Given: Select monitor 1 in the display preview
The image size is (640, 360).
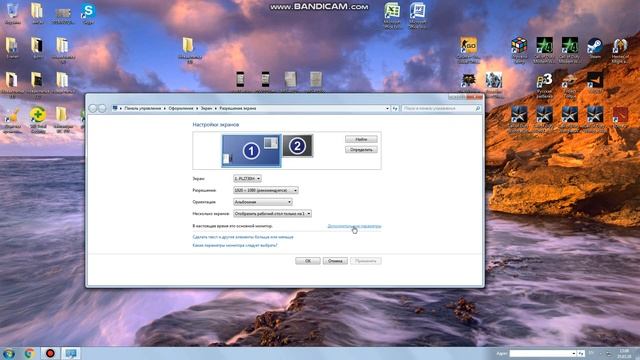Looking at the screenshot, I should 251,151.
